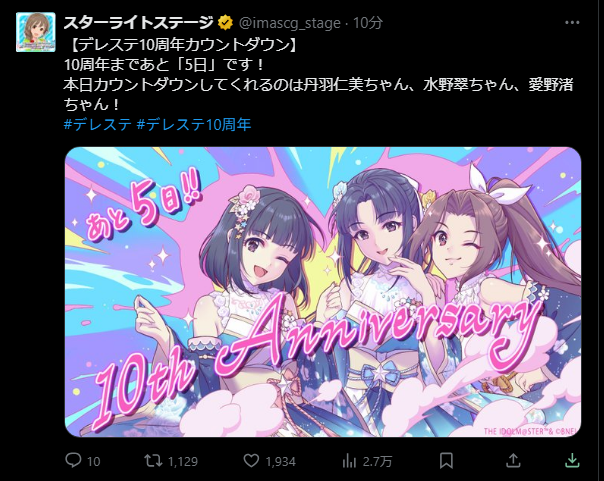Viewport: 604px width, 481px height.
Task: Click the 2.7万 view count
Action: coord(377,461)
